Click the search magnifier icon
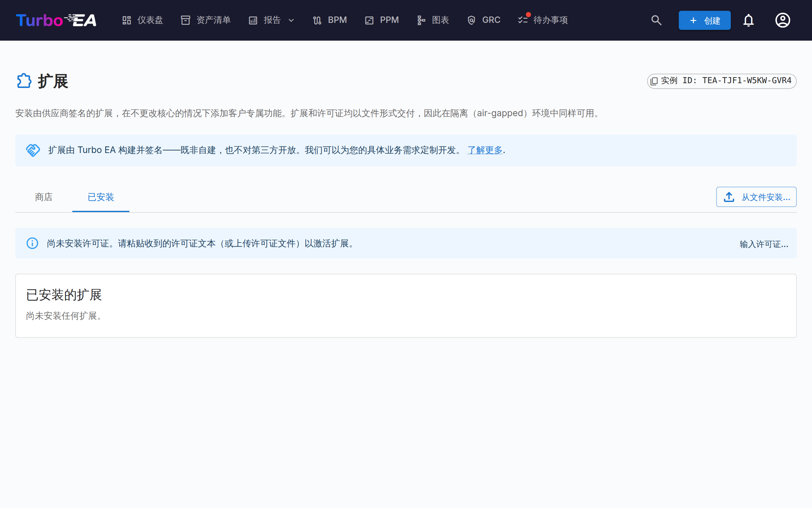 pos(656,20)
